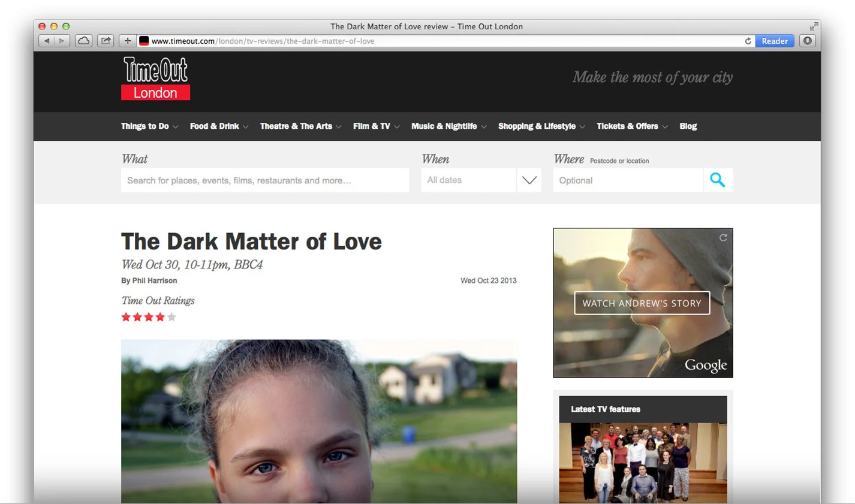Minimize the window with the yellow button
The height and width of the screenshot is (504, 855).
54,26
